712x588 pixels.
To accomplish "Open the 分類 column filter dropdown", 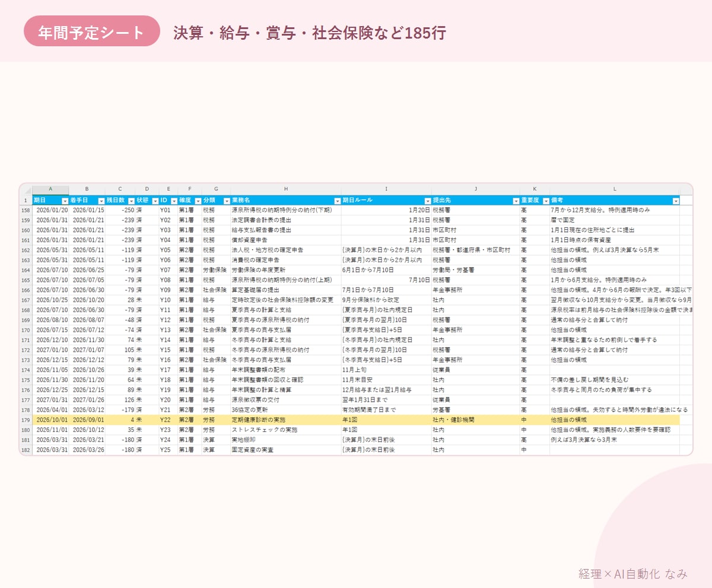I will click(x=226, y=201).
